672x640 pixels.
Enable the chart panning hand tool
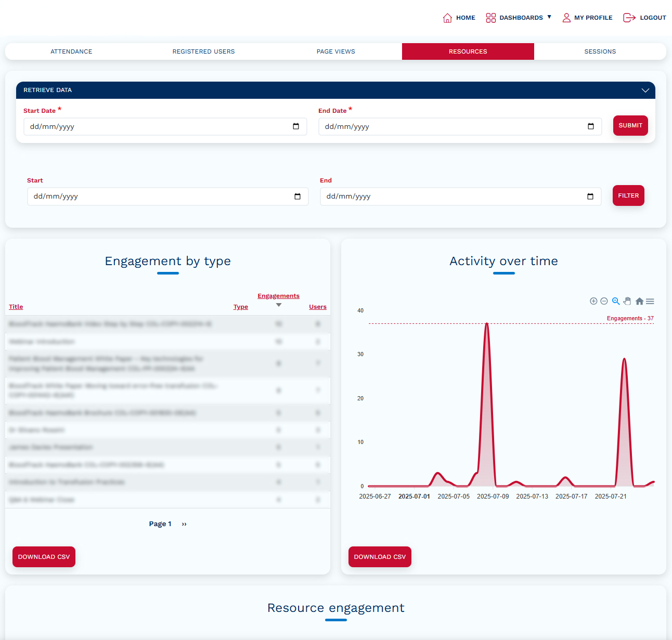(627, 301)
